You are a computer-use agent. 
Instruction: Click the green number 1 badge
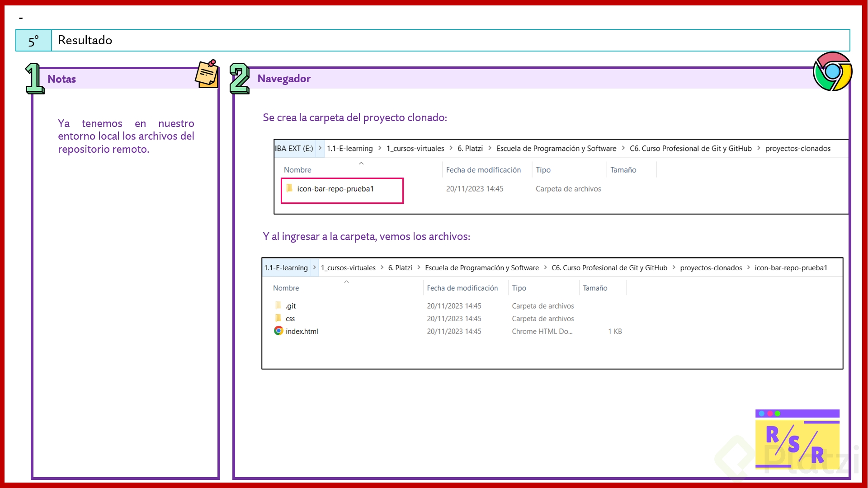(x=34, y=79)
